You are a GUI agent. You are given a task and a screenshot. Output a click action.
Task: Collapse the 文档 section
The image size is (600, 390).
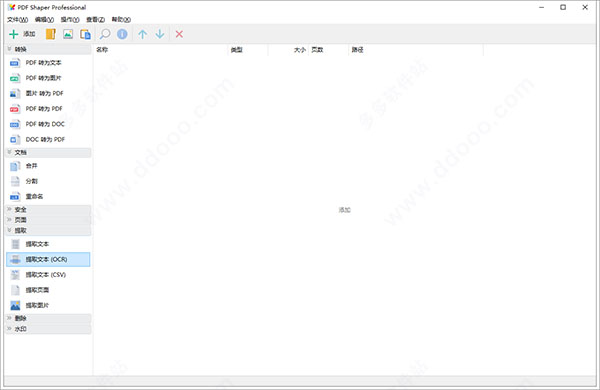(x=48, y=152)
